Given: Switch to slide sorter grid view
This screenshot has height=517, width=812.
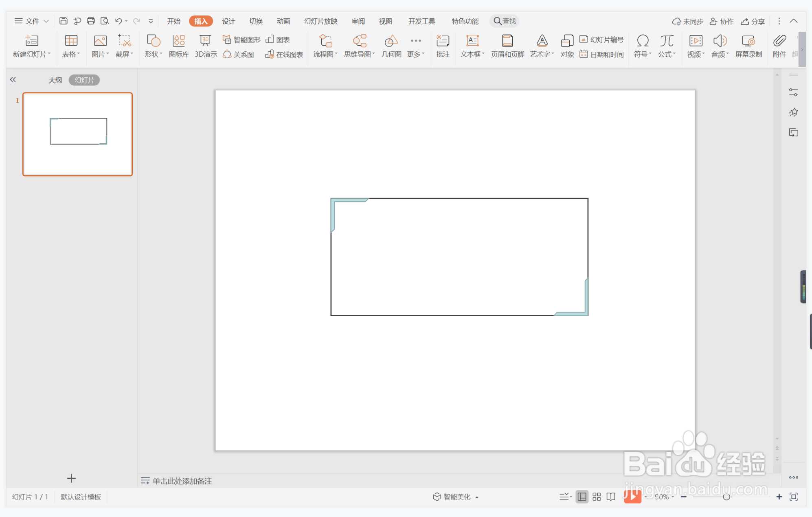Looking at the screenshot, I should point(597,497).
